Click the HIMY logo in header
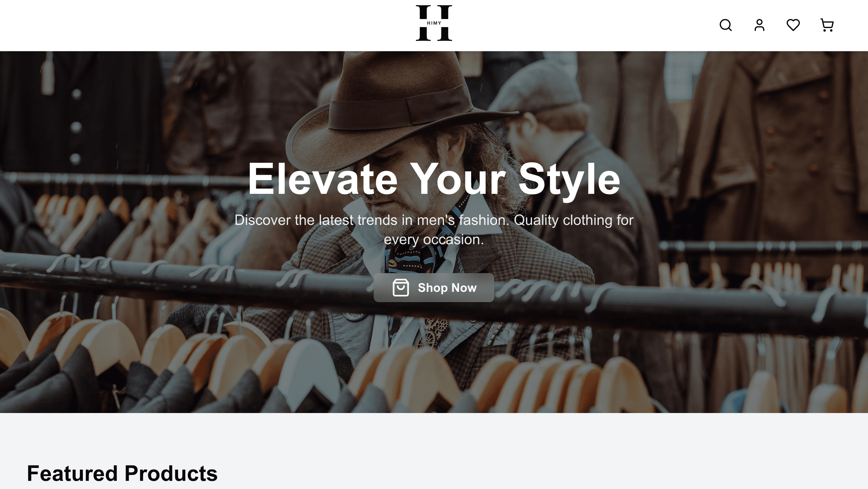 (x=434, y=23)
